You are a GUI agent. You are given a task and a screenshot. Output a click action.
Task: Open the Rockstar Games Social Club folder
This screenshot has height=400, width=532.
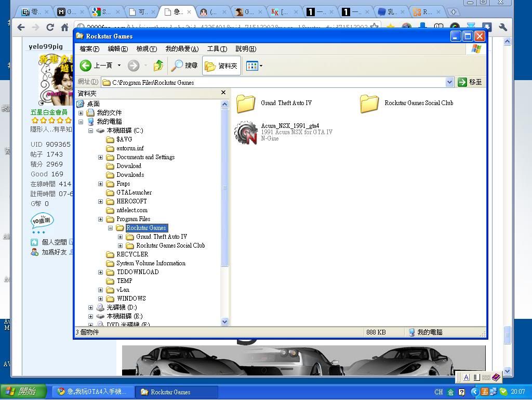(x=369, y=104)
